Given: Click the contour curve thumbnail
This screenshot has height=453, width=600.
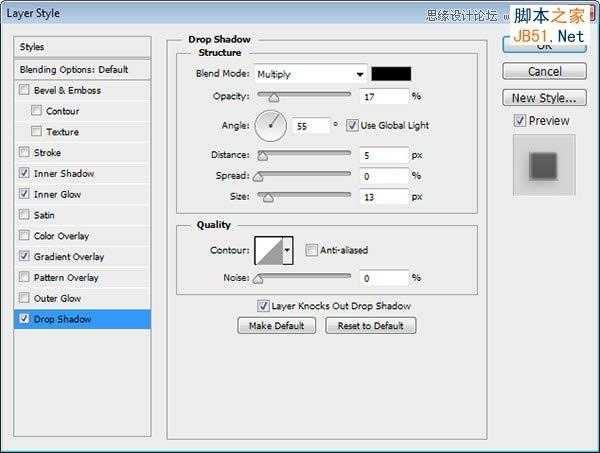Looking at the screenshot, I should [x=269, y=251].
